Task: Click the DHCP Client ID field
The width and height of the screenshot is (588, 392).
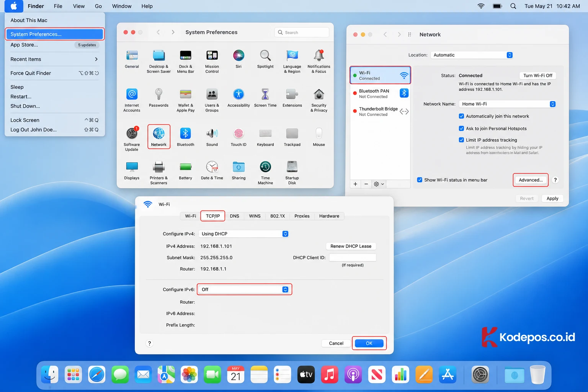Action: 353,258
